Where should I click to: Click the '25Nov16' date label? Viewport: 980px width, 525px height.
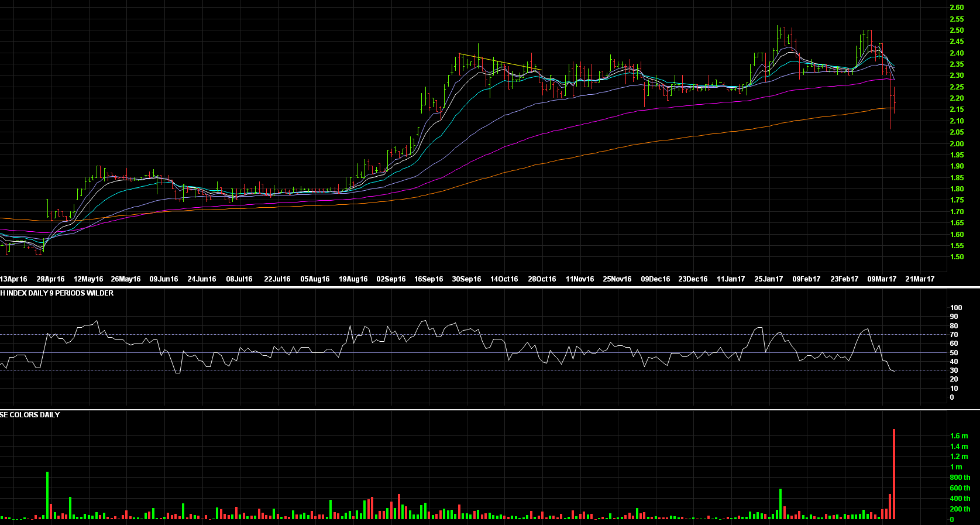click(617, 279)
